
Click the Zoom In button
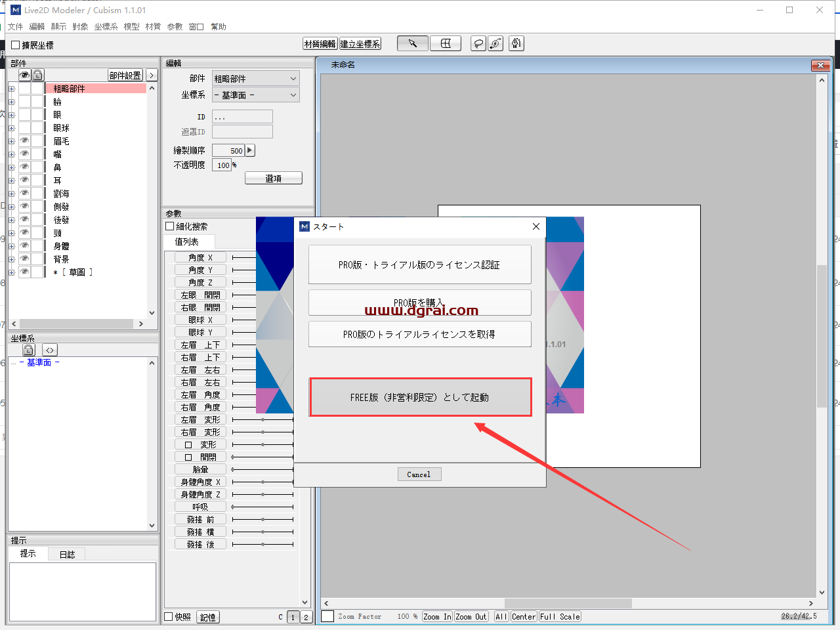click(437, 616)
